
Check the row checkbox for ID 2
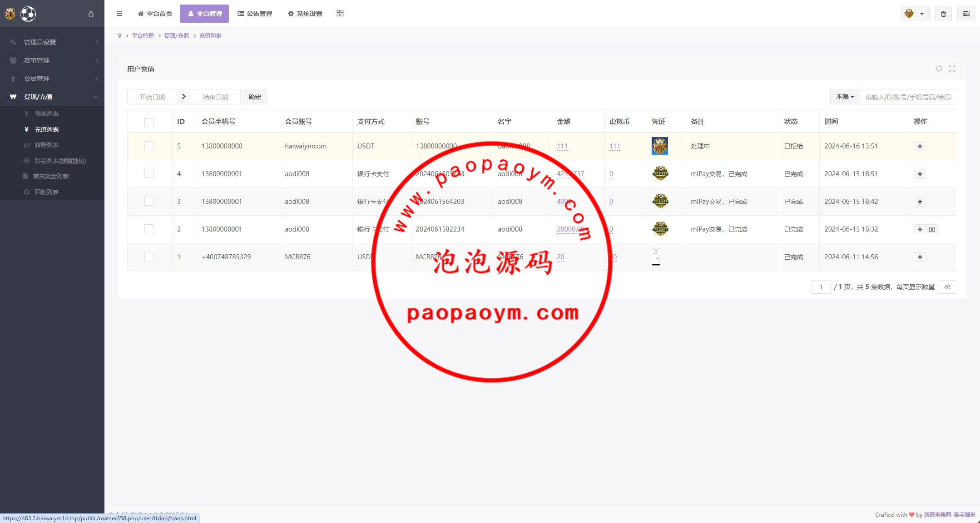(x=149, y=229)
